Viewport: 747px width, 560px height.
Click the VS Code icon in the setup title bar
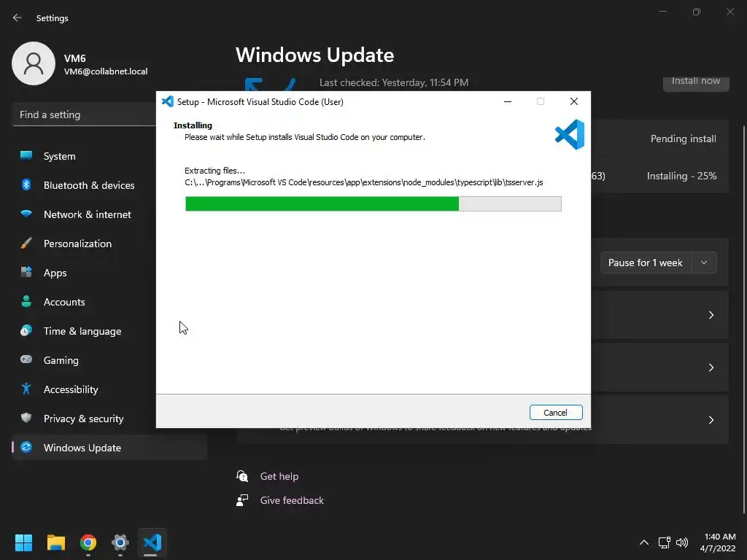point(168,101)
